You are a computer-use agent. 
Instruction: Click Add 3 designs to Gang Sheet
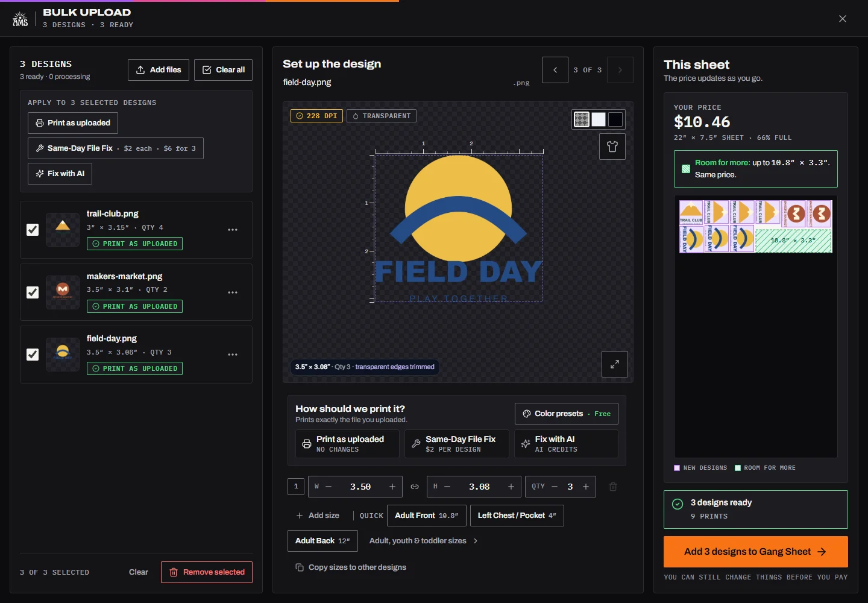pos(756,552)
